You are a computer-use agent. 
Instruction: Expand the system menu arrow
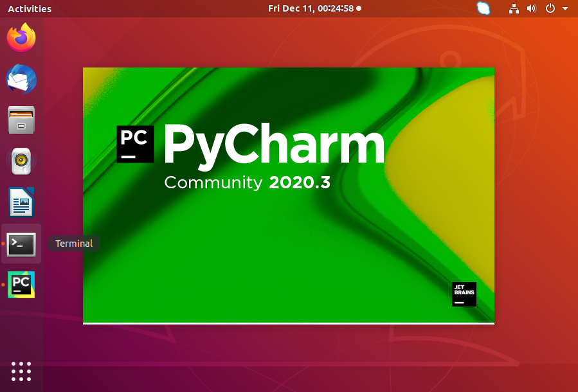point(565,8)
